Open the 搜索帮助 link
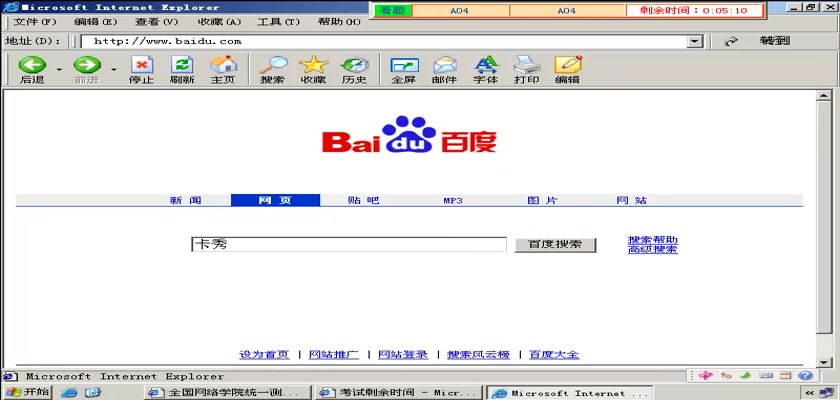The width and height of the screenshot is (840, 400). coord(653,240)
